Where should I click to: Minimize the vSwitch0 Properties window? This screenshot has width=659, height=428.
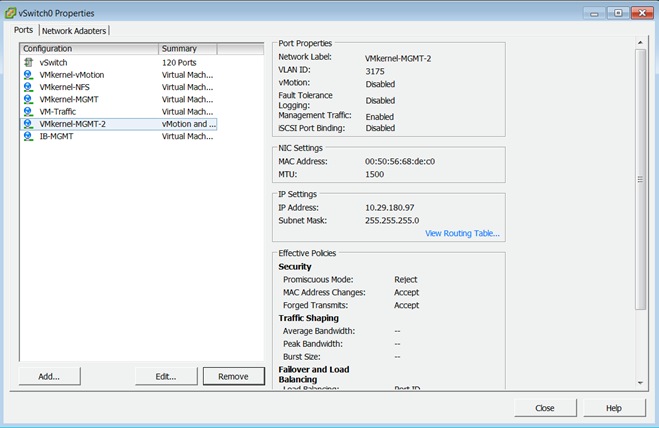[594, 13]
